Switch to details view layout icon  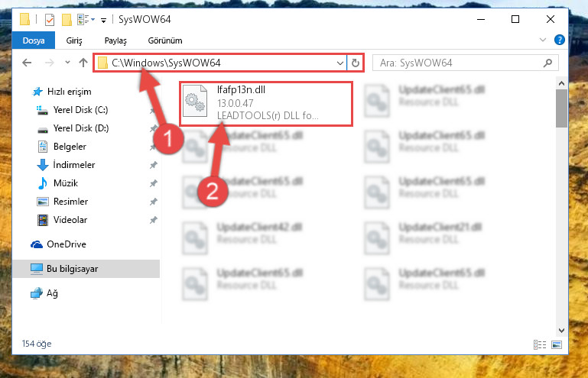click(x=540, y=344)
